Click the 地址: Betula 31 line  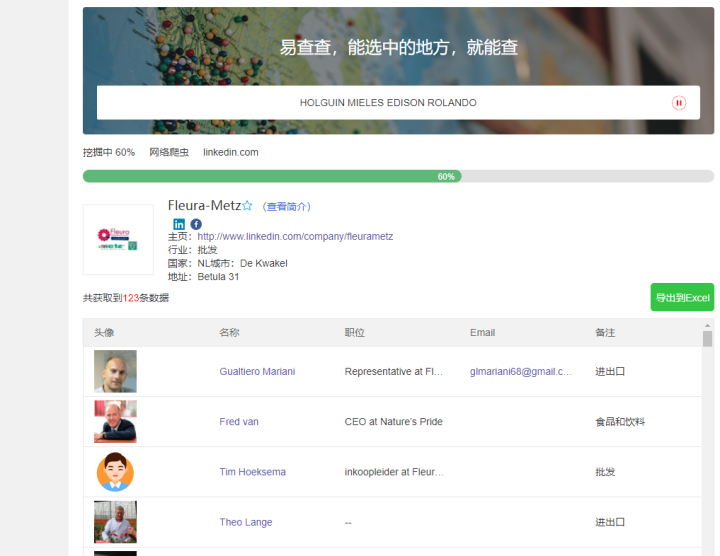203,277
